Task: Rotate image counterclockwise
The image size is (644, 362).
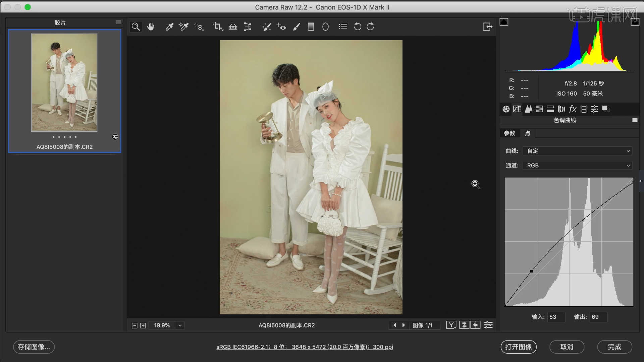Action: click(x=358, y=27)
